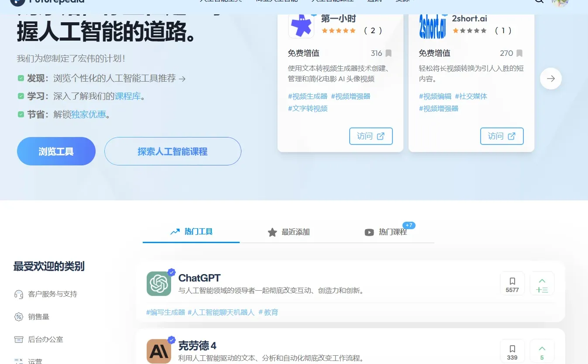Click the external-link icon on 2short.ai's 访问 button
Viewport: 588px width, 364px height.
pyautogui.click(x=510, y=136)
